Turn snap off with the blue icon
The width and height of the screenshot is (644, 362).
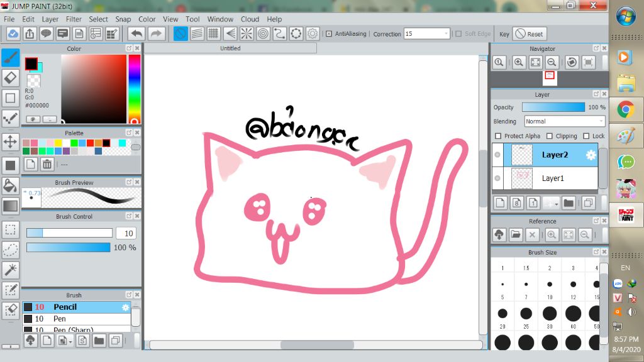[x=180, y=34]
